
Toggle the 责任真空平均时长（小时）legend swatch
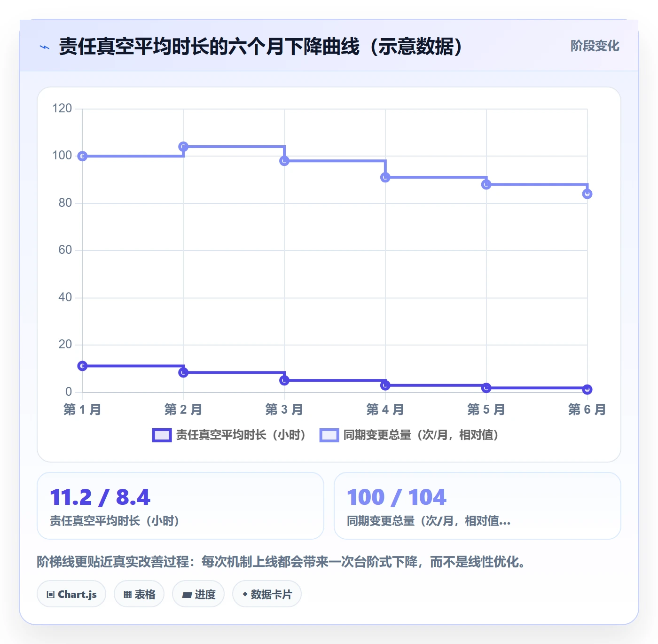(162, 435)
